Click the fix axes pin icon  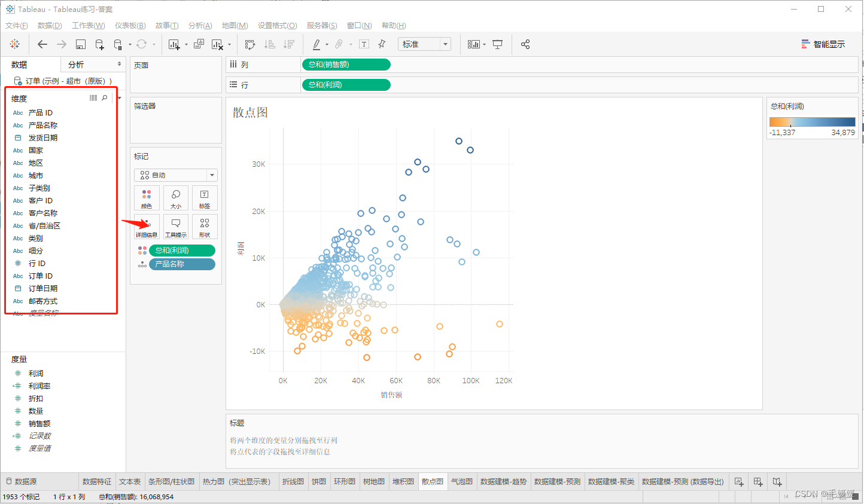[x=382, y=44]
